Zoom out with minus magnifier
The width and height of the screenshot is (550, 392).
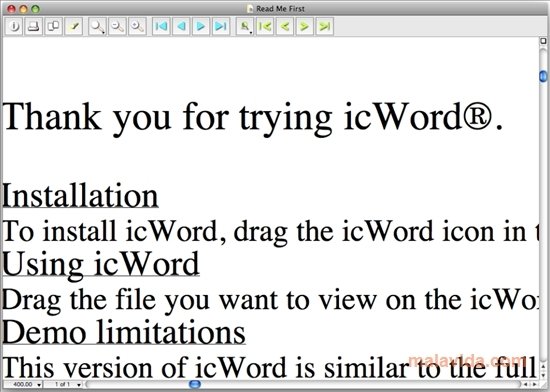pyautogui.click(x=117, y=26)
